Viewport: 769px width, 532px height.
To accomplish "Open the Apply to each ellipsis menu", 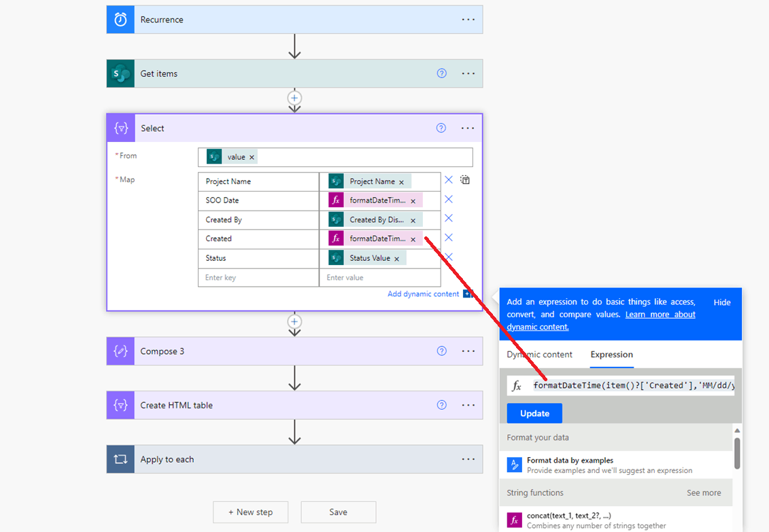I will [x=468, y=459].
